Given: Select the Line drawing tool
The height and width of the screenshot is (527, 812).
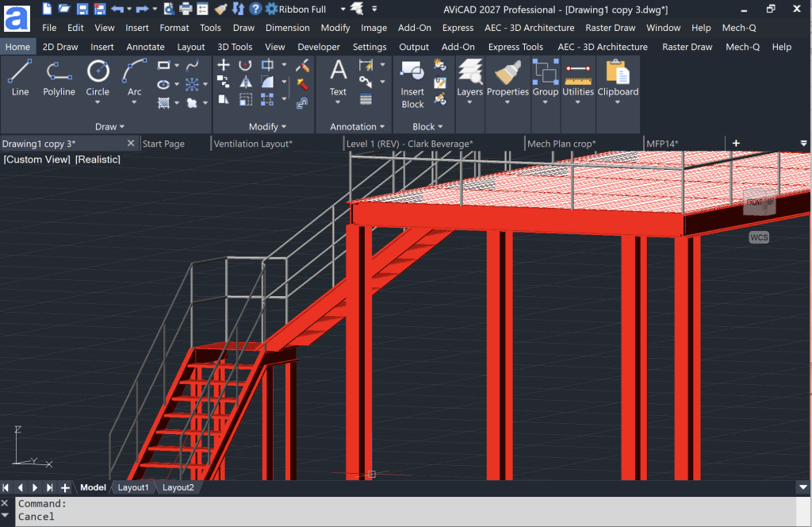Looking at the screenshot, I should (x=20, y=78).
